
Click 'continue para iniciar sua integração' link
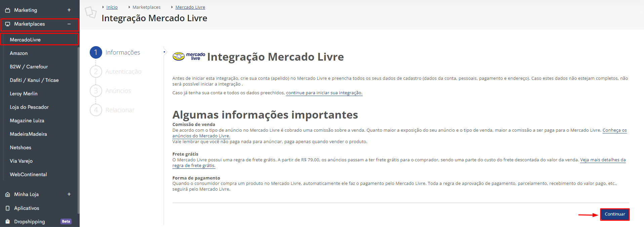point(324,93)
